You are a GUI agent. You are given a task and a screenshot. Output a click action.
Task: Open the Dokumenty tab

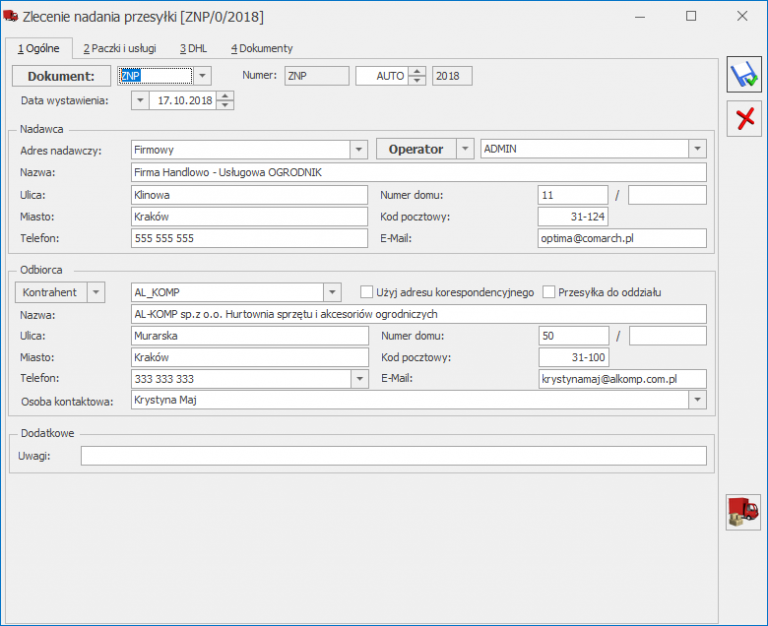pyautogui.click(x=262, y=48)
